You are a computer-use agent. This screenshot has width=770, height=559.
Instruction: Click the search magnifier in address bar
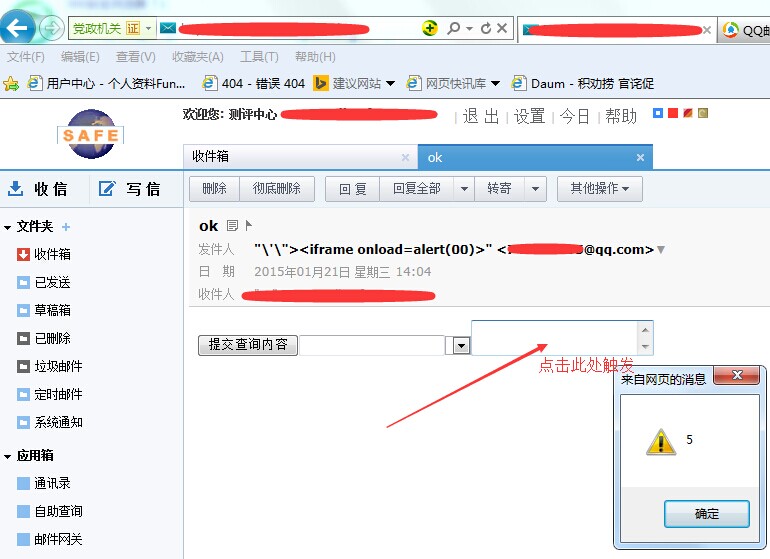point(454,28)
